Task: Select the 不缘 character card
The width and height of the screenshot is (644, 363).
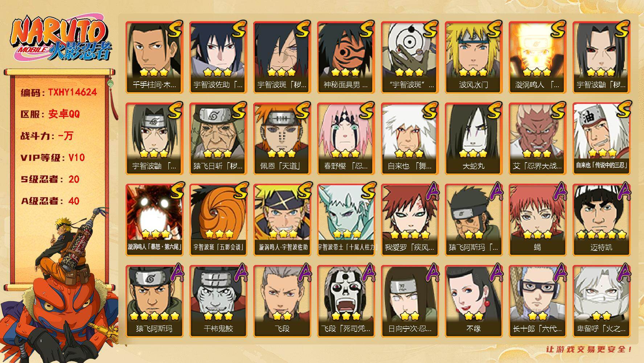Action: (x=473, y=301)
